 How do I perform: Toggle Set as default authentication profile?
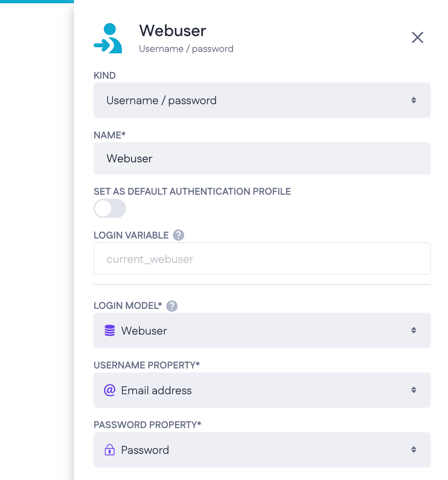pos(110,209)
